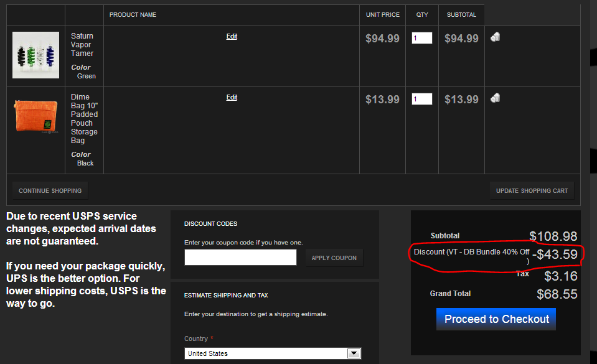The image size is (597, 364).
Task: Click the Qty column header
Action: tap(422, 15)
